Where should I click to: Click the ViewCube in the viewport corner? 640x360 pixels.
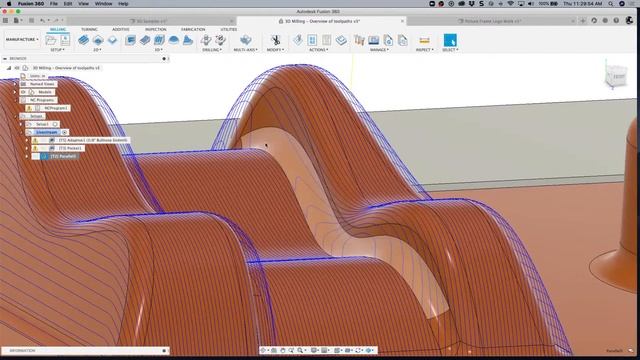click(x=616, y=76)
